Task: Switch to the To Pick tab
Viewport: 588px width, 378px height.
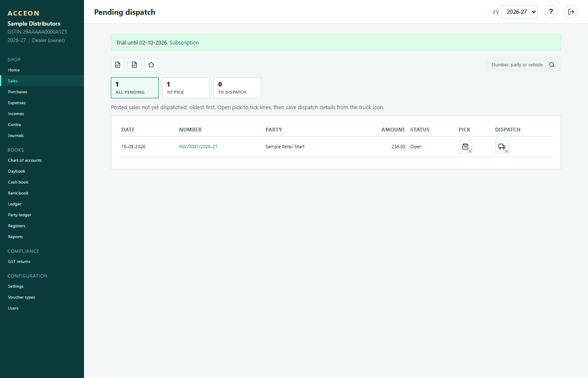Action: (186, 88)
